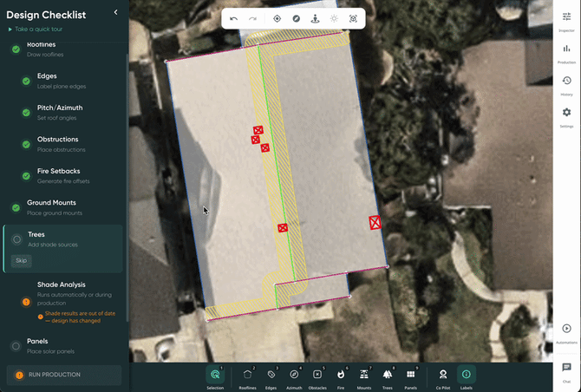Toggle the sun simulation icon
Image resolution: width=581 pixels, height=392 pixels.
(334, 18)
